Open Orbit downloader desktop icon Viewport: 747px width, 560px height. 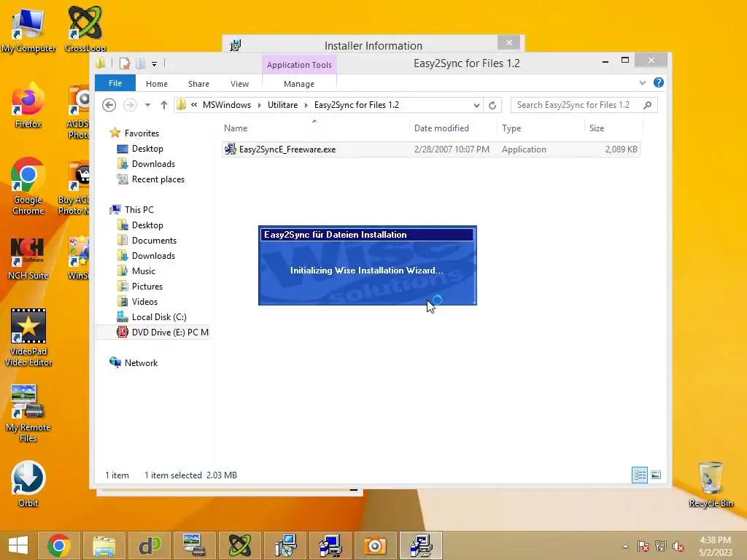pos(28,483)
